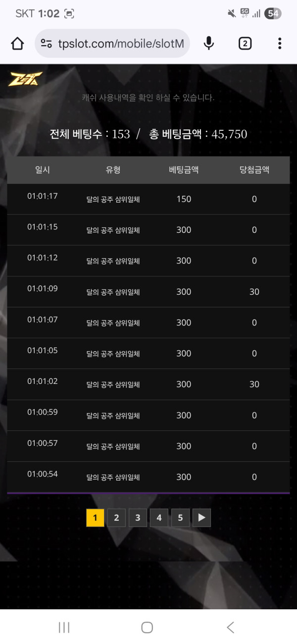
Task: Go to page 3 of results
Action: (x=138, y=518)
